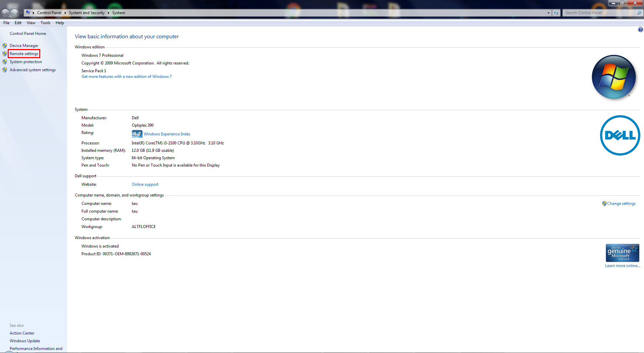This screenshot has height=353, width=644.
Task: Open the Edit menu
Action: (x=18, y=23)
